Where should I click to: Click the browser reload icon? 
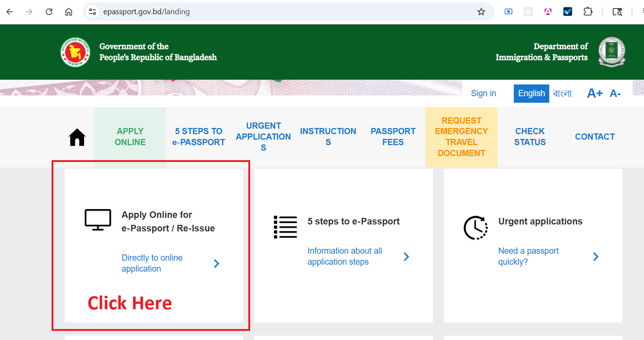pos(49,12)
